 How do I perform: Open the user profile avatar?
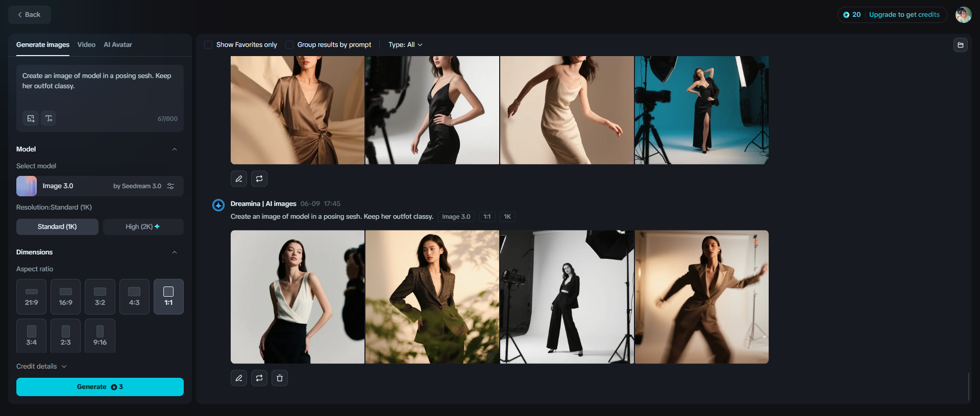[963, 15]
